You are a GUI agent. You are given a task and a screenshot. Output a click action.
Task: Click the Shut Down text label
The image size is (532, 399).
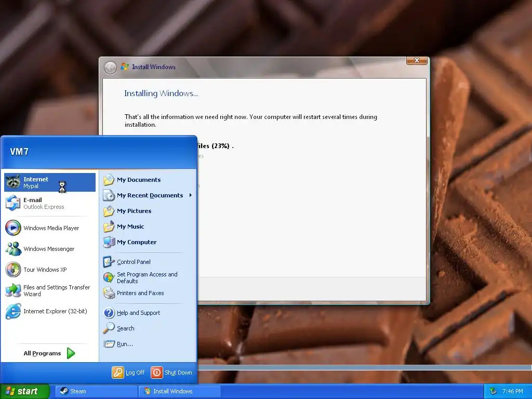[x=178, y=372]
